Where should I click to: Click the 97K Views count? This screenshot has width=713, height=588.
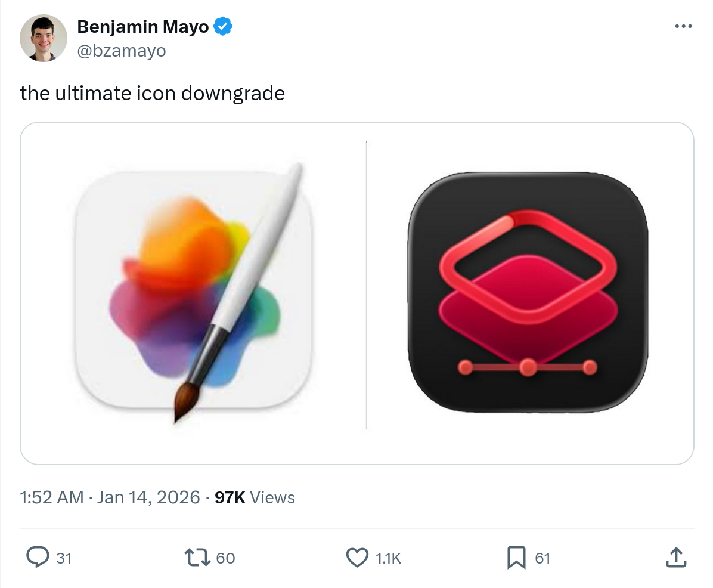tap(255, 497)
